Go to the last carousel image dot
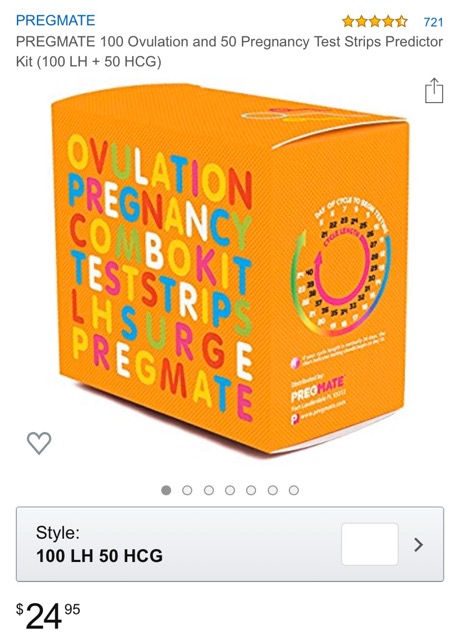Image resolution: width=460 pixels, height=640 pixels. tap(294, 490)
